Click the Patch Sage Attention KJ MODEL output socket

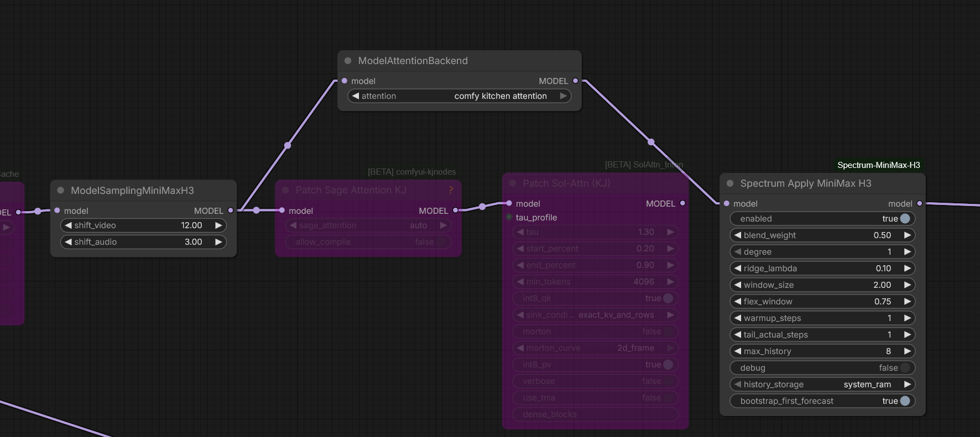(x=455, y=210)
